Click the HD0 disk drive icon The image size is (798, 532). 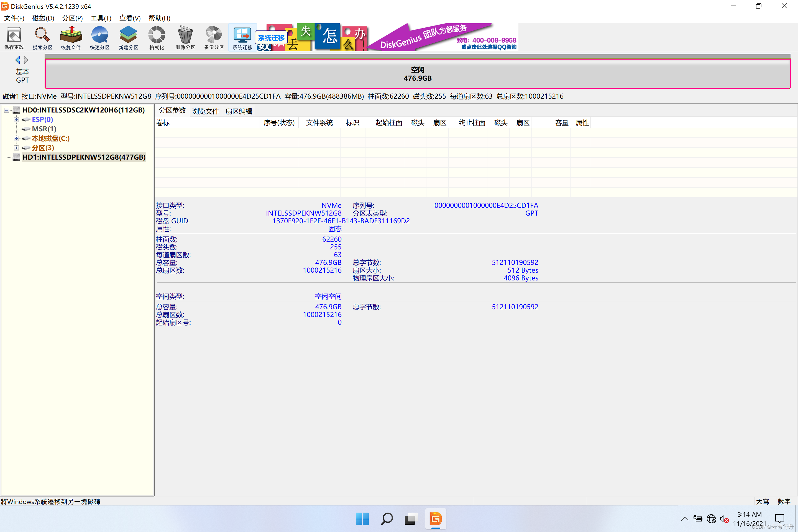[16, 110]
